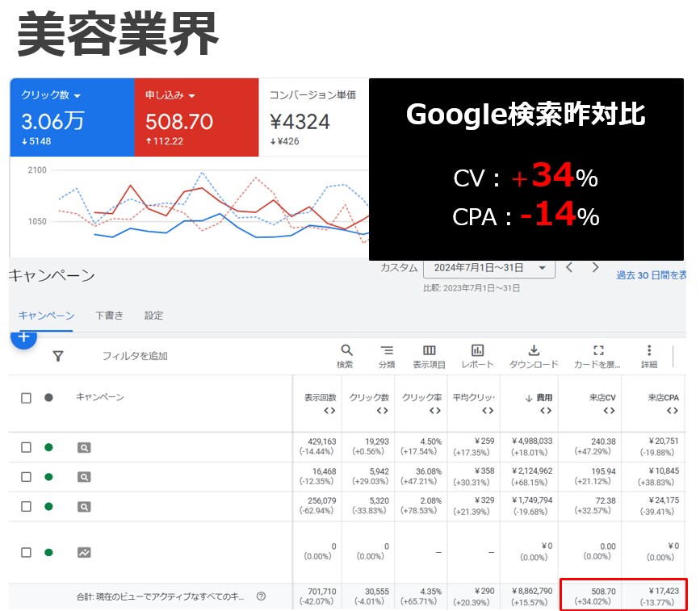
Task: Toggle the select-all header checkbox
Action: point(27,398)
